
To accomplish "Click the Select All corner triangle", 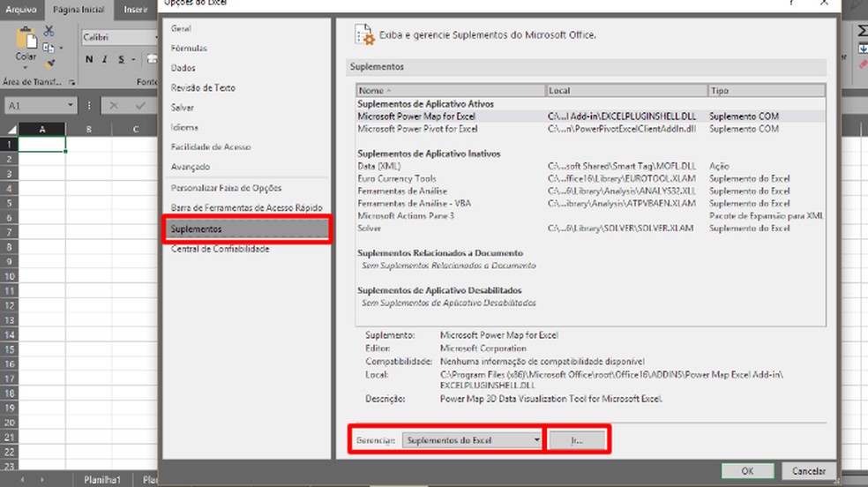I will [11, 130].
